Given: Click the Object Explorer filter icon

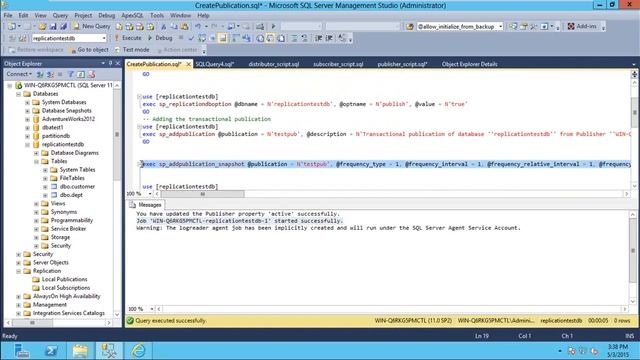Looking at the screenshot, I should point(71,74).
